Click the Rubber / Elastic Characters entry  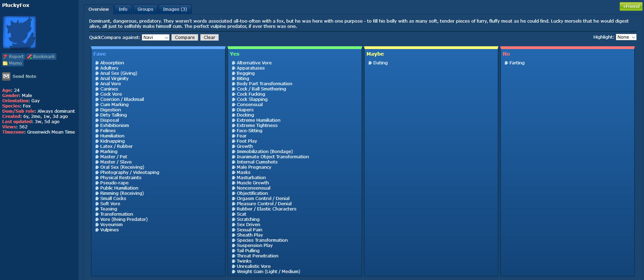click(266, 209)
